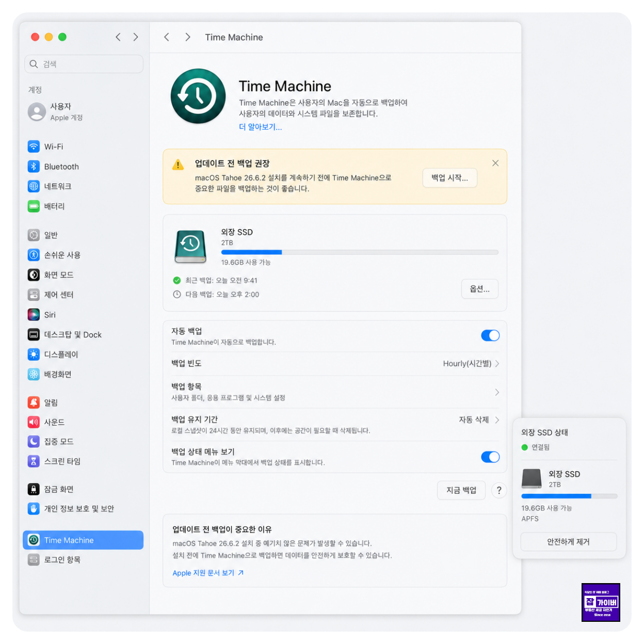Go back with sidebar back chevron
Image resolution: width=644 pixels, height=644 pixels.
pyautogui.click(x=118, y=37)
